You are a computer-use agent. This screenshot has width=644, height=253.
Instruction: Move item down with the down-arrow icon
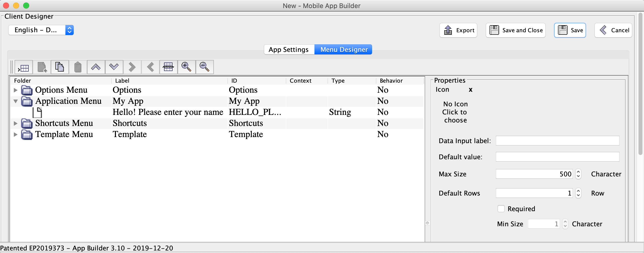(x=114, y=67)
